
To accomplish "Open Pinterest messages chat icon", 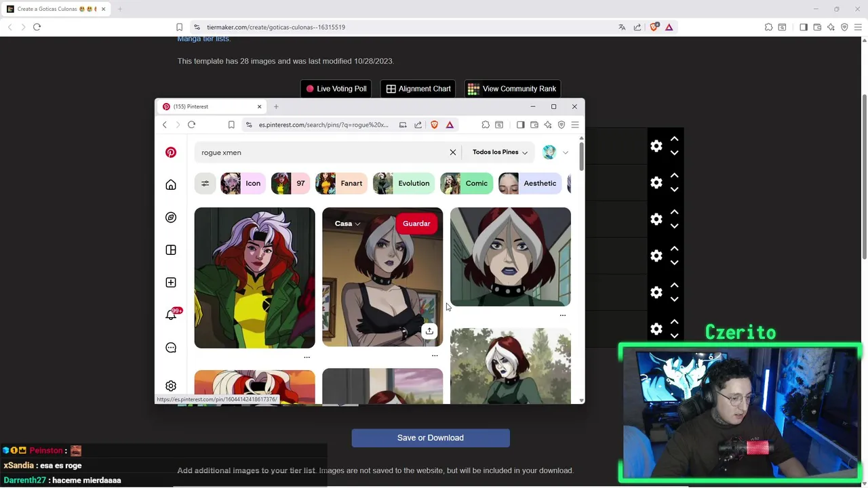I will (171, 348).
